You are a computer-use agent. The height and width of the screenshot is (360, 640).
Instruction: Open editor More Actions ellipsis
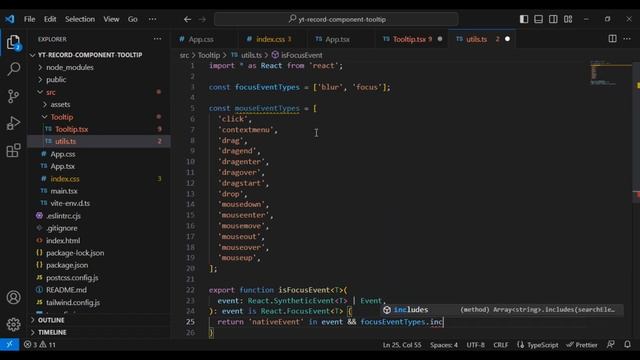pos(627,39)
